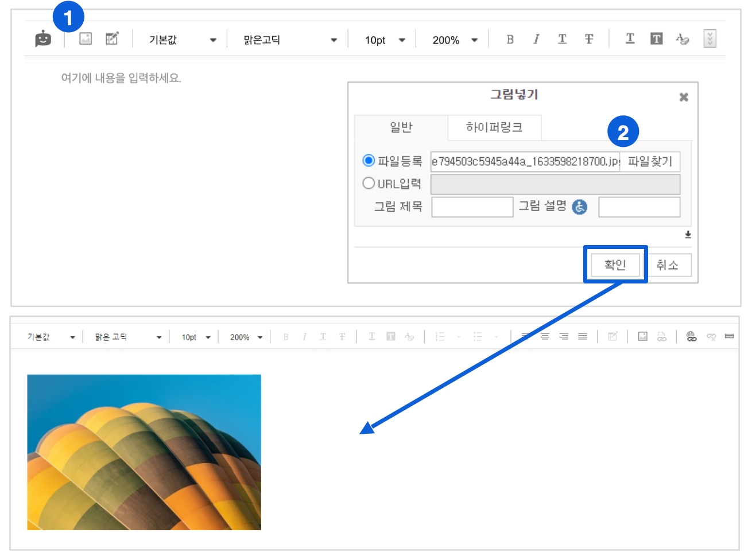
Task: Click the insert hyperlink icon in the lower toolbar
Action: (x=691, y=337)
